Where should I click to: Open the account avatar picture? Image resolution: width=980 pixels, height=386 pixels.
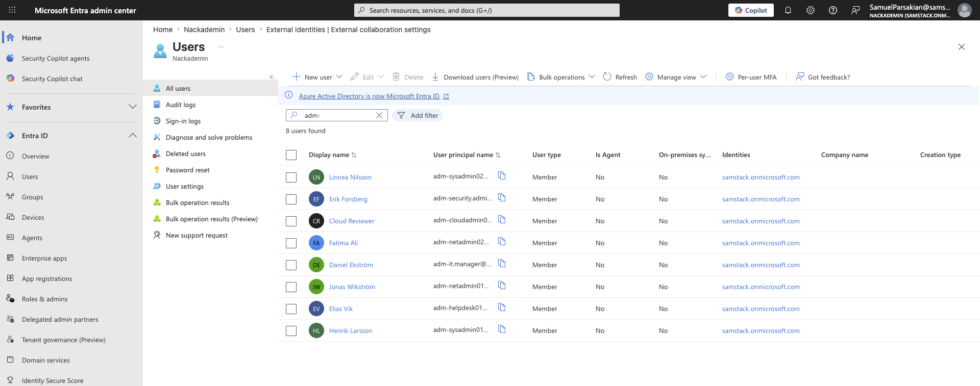tap(964, 10)
